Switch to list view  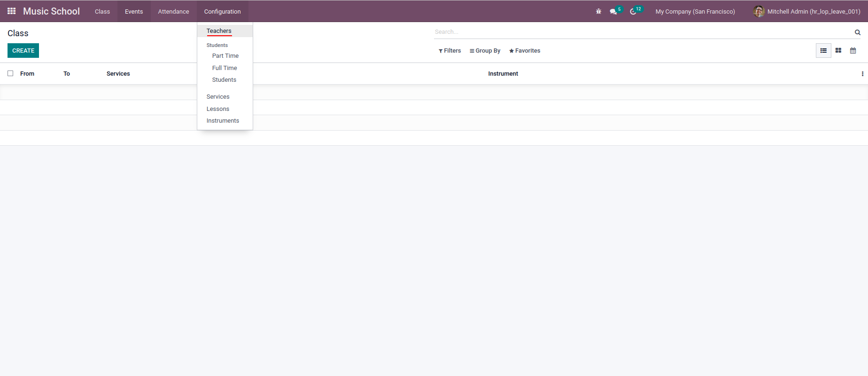click(823, 50)
